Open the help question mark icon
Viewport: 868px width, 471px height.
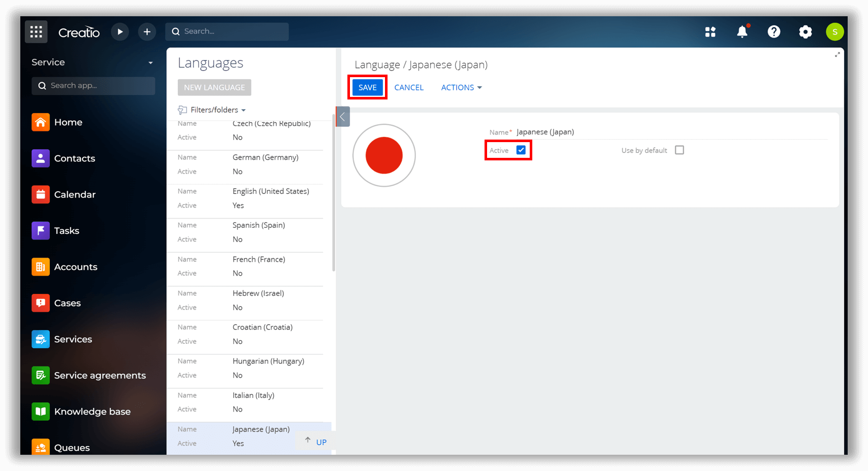(x=774, y=31)
